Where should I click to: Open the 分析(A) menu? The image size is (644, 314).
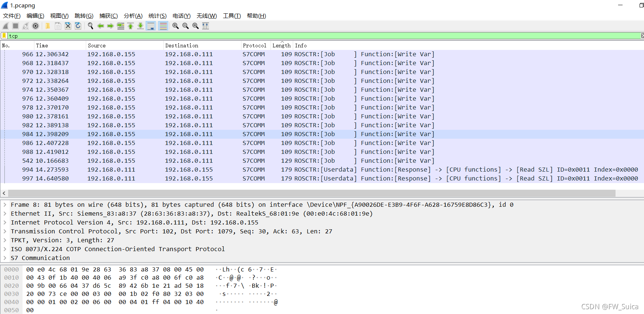(x=133, y=16)
